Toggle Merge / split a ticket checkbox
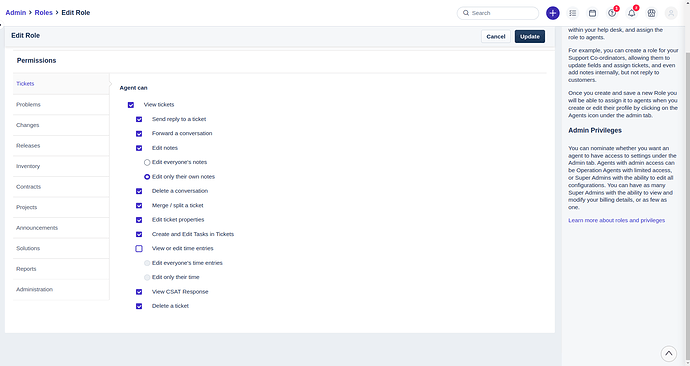 pos(139,205)
